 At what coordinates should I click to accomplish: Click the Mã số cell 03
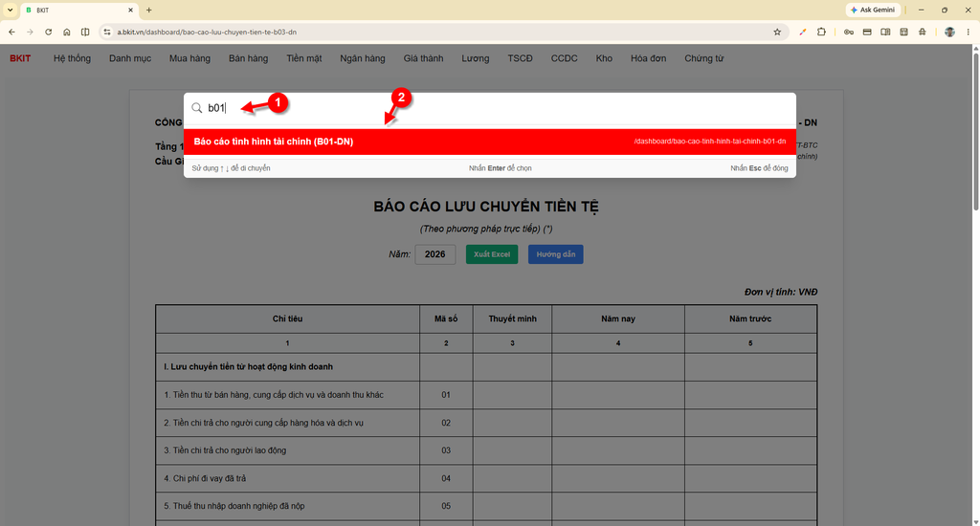446,450
